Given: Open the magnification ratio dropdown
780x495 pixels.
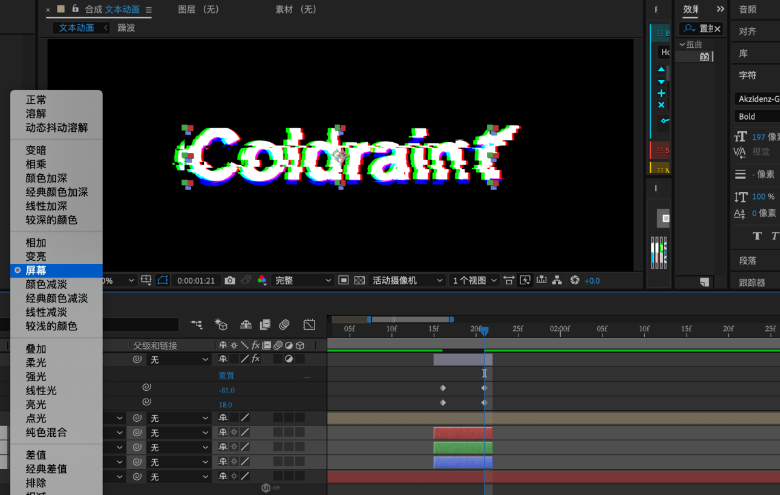Looking at the screenshot, I should pyautogui.click(x=119, y=281).
